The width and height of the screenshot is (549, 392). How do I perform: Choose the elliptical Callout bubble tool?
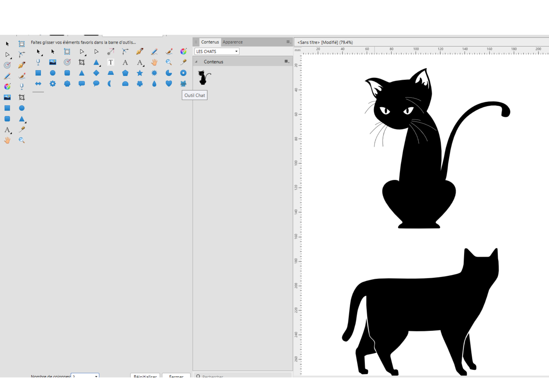tap(96, 84)
